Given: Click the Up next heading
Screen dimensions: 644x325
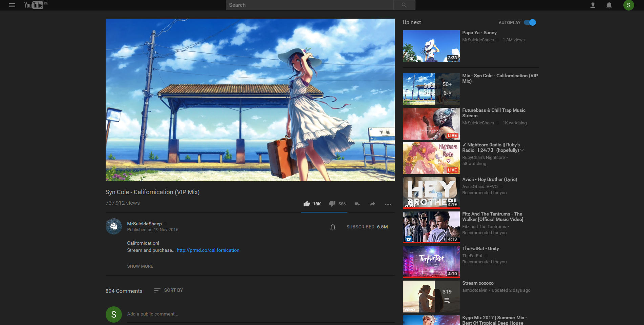Looking at the screenshot, I should pyautogui.click(x=412, y=22).
